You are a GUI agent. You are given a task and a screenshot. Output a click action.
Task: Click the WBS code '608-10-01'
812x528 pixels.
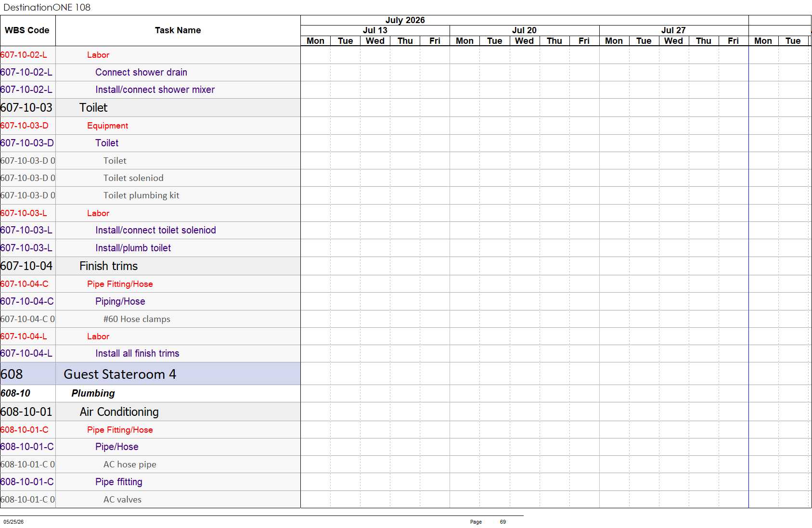click(26, 412)
